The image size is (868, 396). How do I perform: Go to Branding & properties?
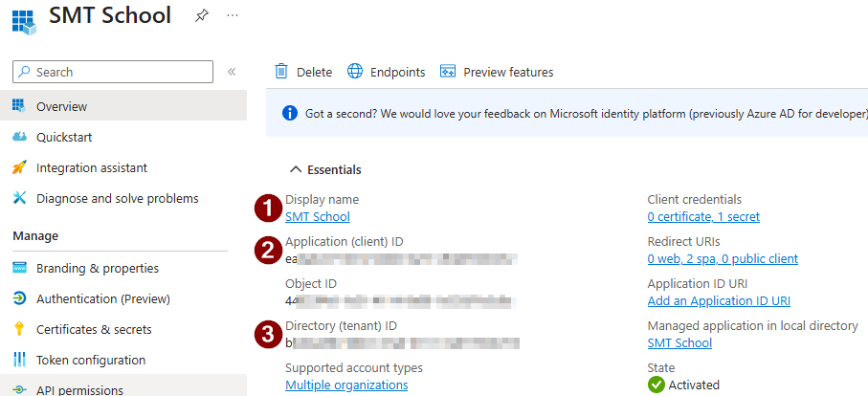pyautogui.click(x=97, y=268)
